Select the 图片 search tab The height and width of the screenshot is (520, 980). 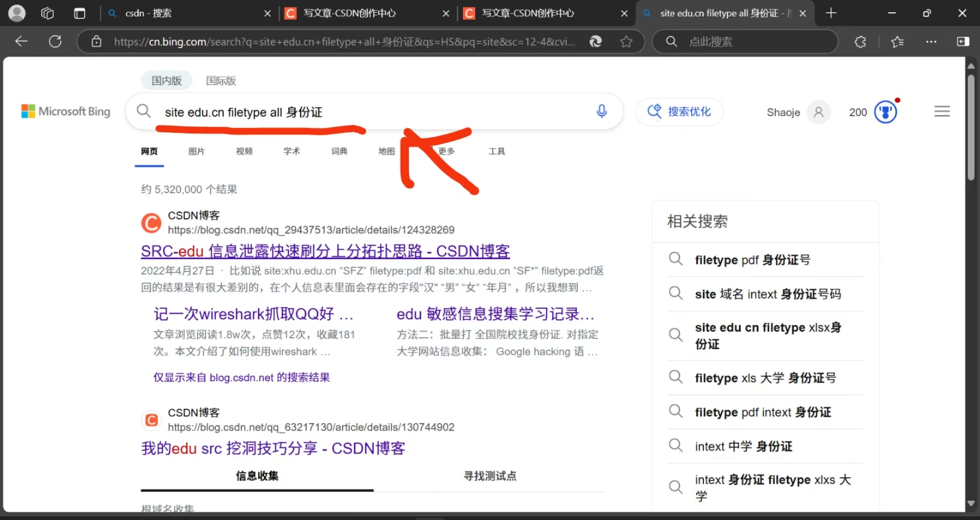coord(197,151)
